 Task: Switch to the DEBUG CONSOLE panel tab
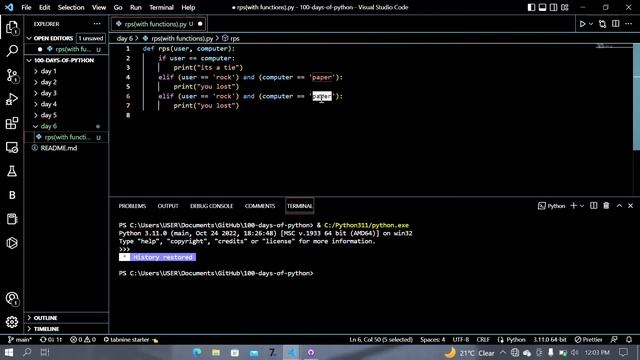click(x=211, y=206)
